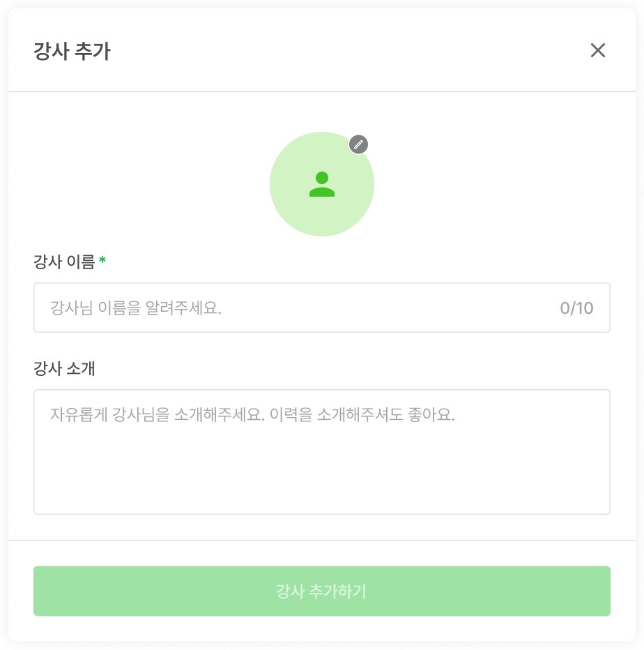Viewport: 644px width, 650px height.
Task: Click the divider line below the dialog header
Action: pyautogui.click(x=321, y=91)
